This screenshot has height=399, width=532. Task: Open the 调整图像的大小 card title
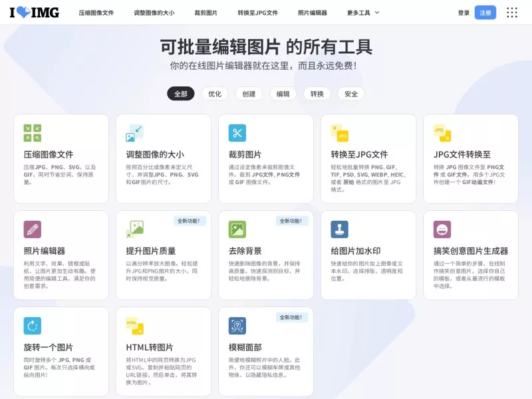155,154
